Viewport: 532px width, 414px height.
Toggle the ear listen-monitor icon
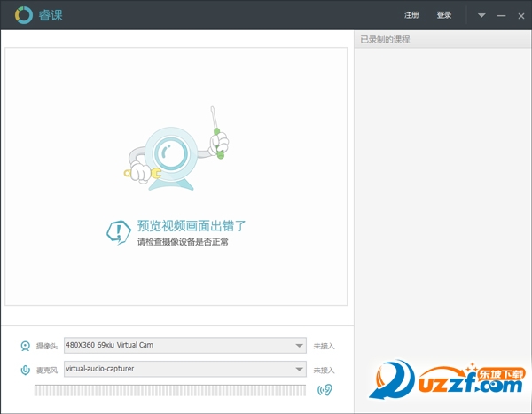(325, 390)
